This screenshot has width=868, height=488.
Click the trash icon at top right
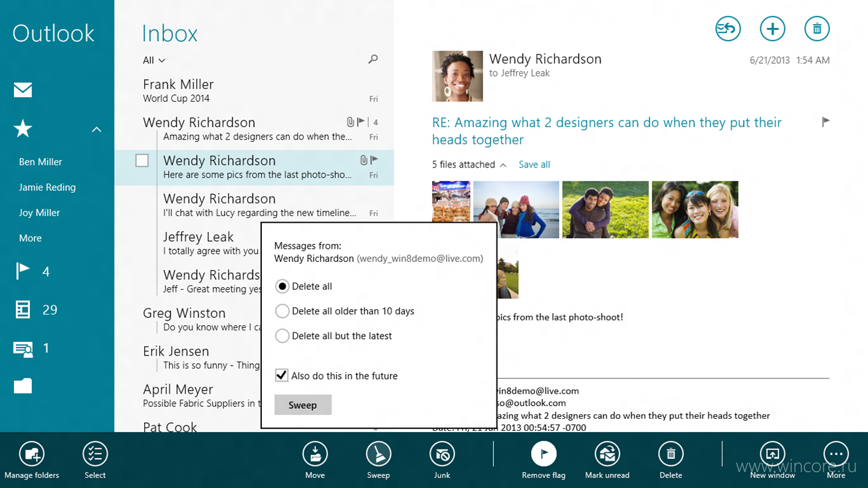(x=817, y=29)
